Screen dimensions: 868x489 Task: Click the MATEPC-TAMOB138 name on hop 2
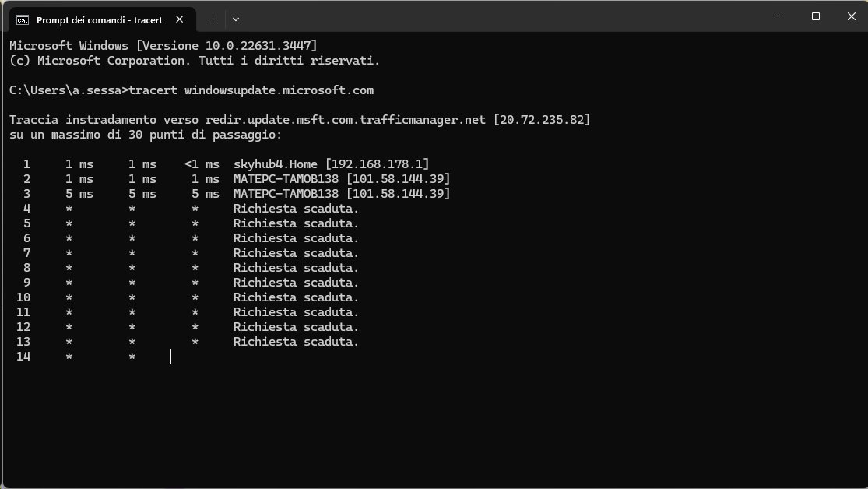coord(286,179)
